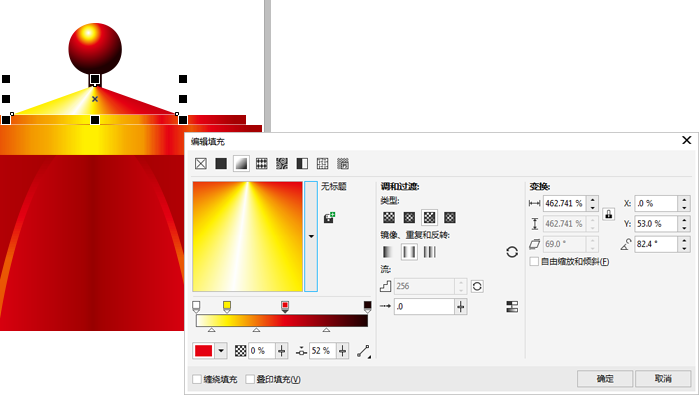Image resolution: width=700 pixels, height=400 pixels.
Task: Click the node position 52 % field
Action: coord(323,351)
